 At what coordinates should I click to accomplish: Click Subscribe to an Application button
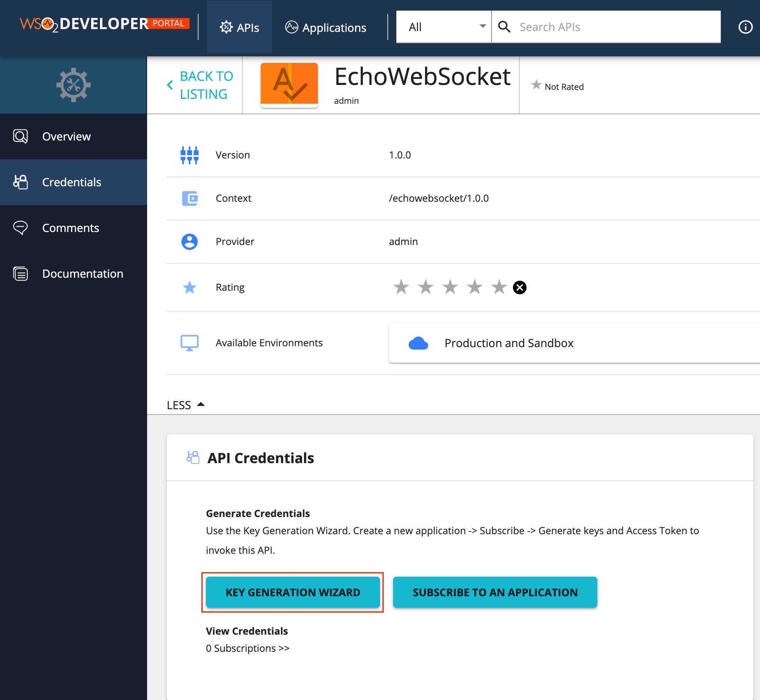(x=495, y=592)
